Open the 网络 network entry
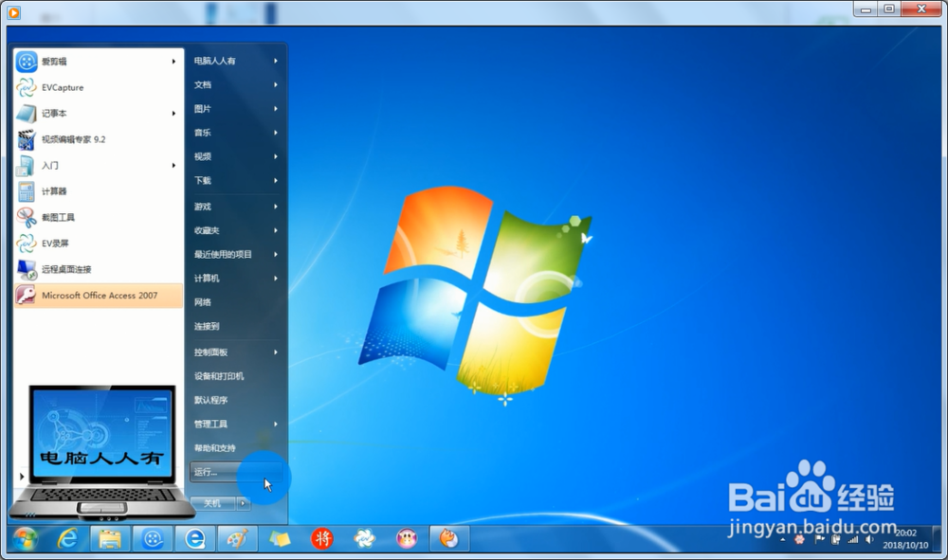 click(x=236, y=302)
